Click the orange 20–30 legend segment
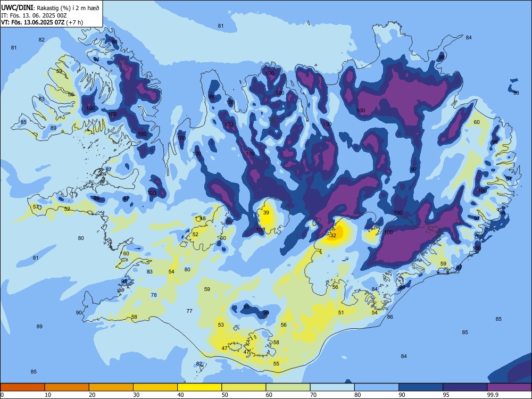Viewport: 532px width, 399px height. [x=111, y=387]
